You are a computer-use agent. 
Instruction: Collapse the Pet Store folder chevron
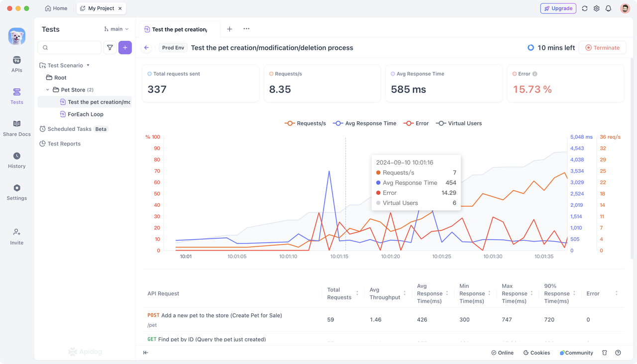coord(48,90)
